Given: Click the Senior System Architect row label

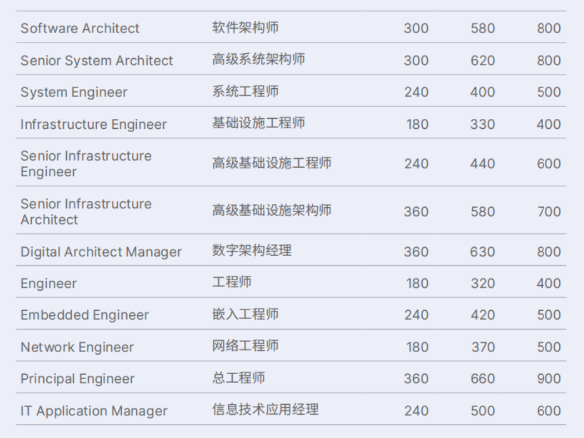Looking at the screenshot, I should click(96, 61).
